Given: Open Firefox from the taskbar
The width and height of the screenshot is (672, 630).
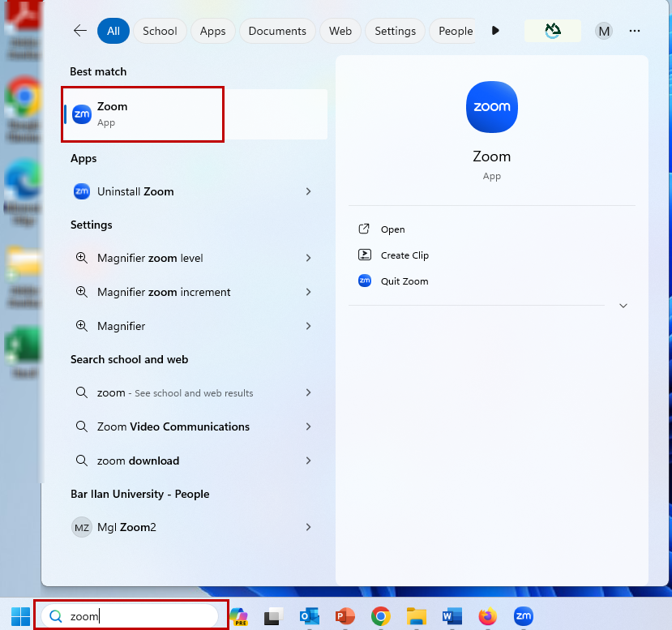Looking at the screenshot, I should pos(487,616).
